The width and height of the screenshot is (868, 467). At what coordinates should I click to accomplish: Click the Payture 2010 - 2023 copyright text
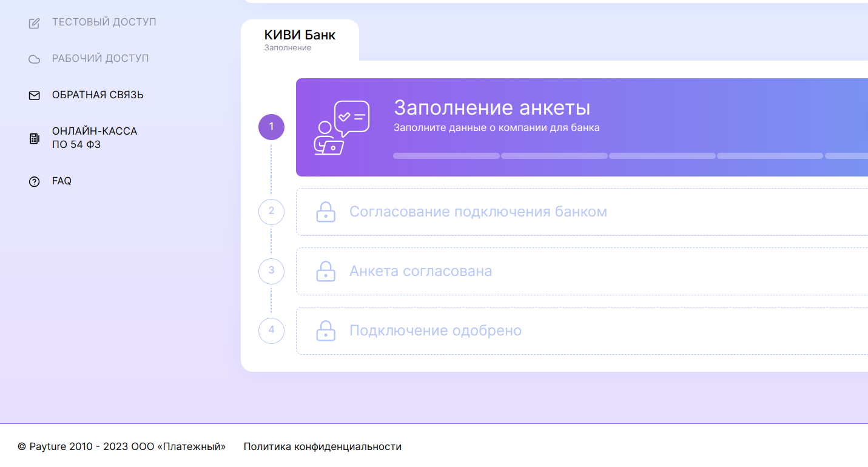point(122,446)
